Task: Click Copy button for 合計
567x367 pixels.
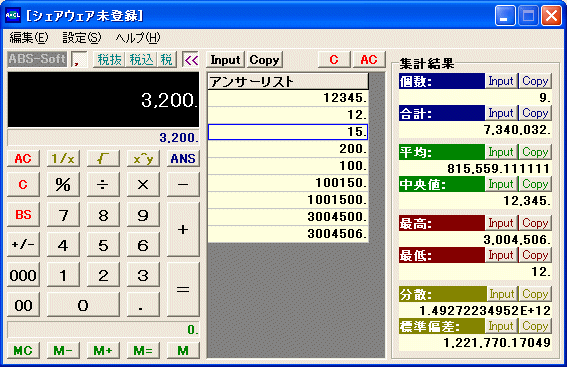Action: (x=535, y=113)
